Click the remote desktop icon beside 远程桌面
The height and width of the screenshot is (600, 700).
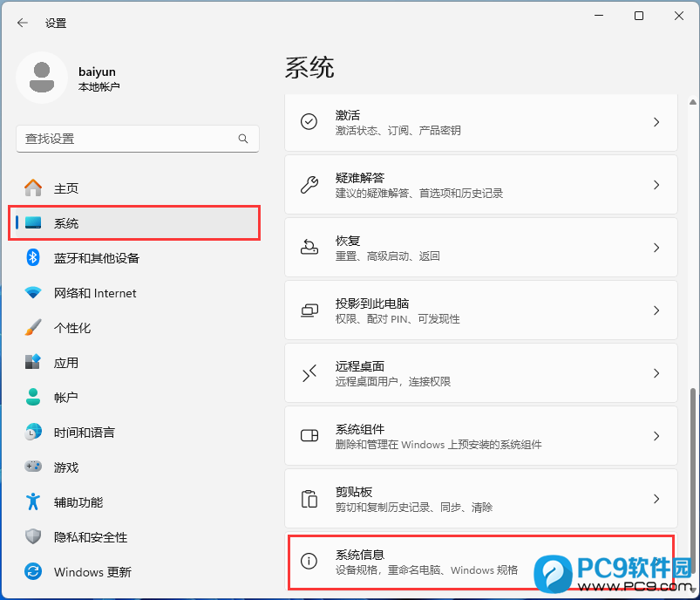(309, 373)
